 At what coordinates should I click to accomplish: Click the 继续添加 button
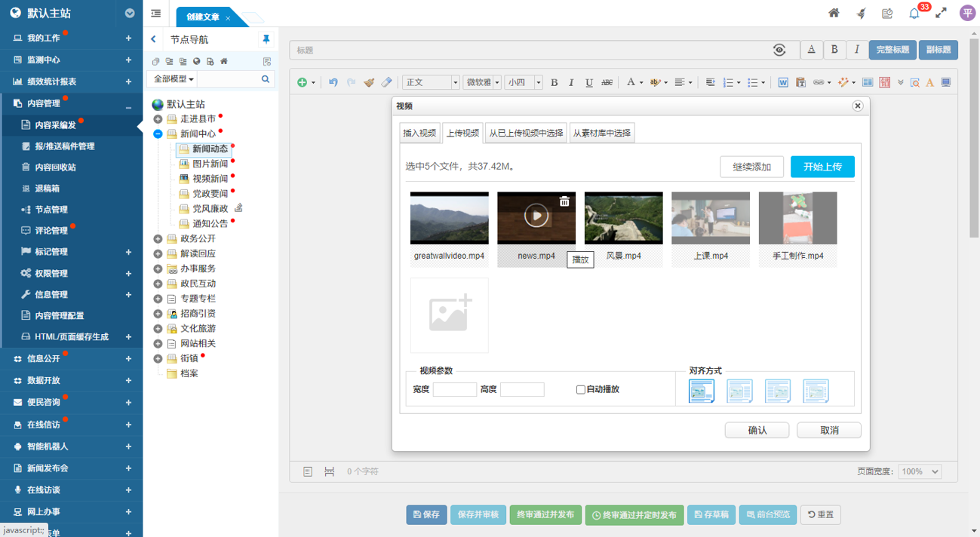coord(751,167)
